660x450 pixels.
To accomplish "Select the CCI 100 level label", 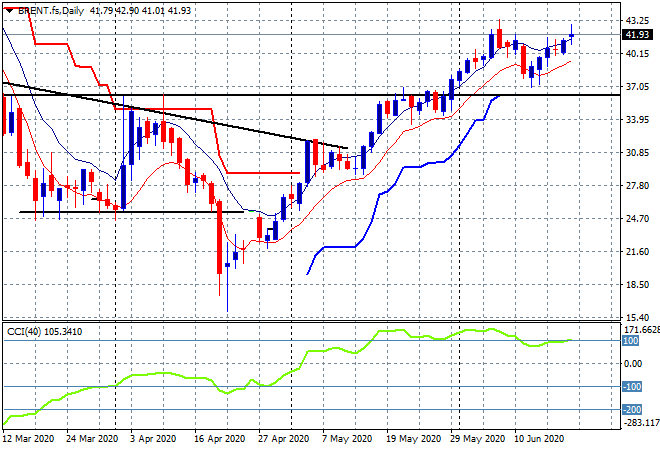I will pyautogui.click(x=631, y=341).
